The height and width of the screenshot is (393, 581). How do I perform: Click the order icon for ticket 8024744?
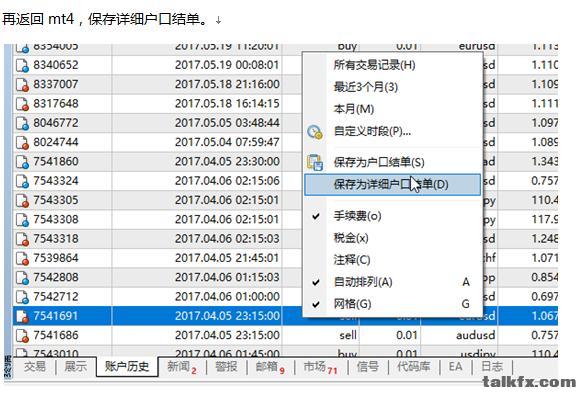point(22,142)
